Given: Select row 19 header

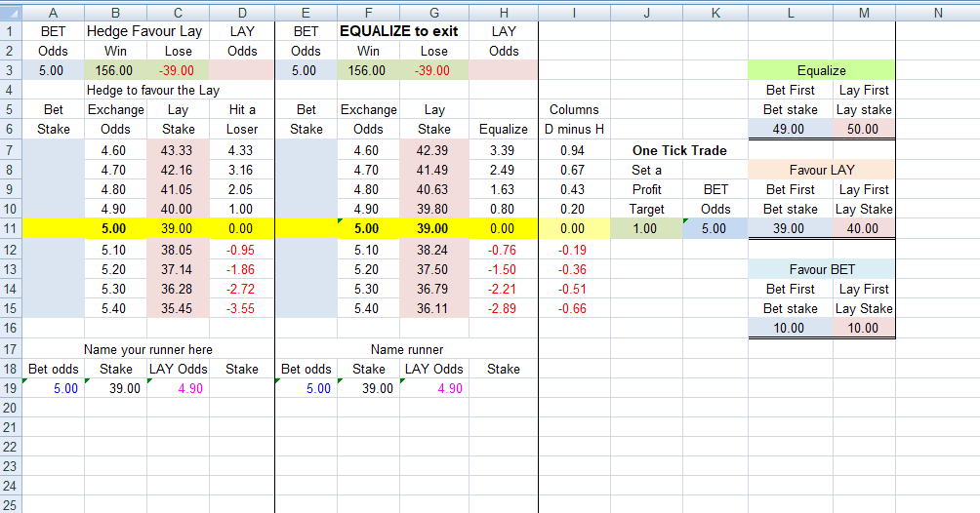Looking at the screenshot, I should [x=11, y=388].
